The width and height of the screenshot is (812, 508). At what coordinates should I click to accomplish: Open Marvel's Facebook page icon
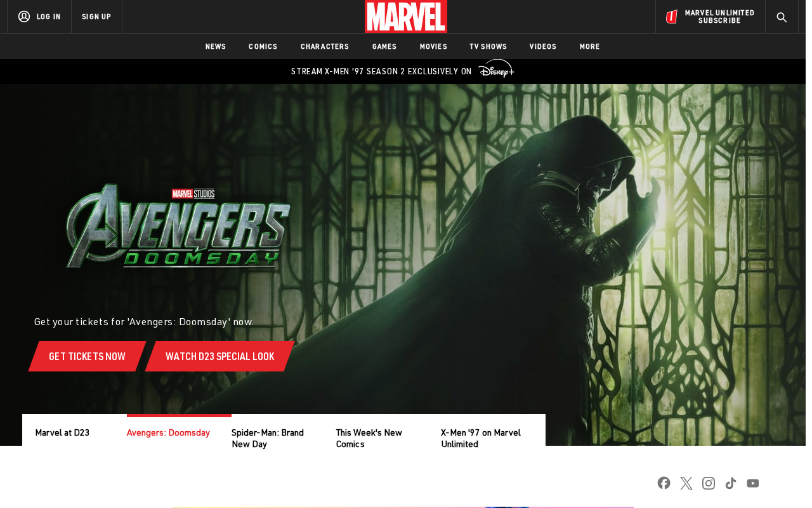(x=664, y=483)
